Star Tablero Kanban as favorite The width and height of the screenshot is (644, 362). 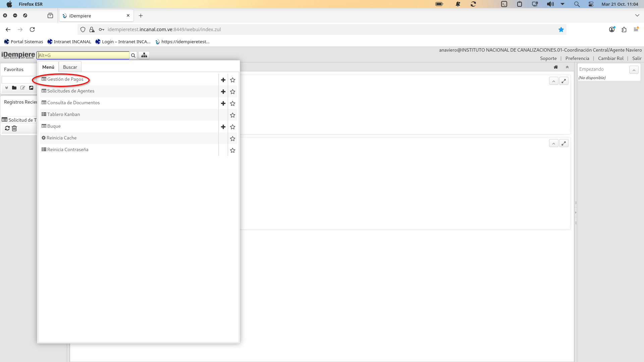click(232, 115)
